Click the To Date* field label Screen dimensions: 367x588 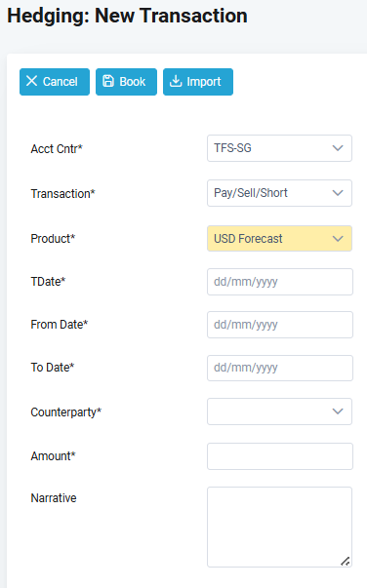pos(53,368)
